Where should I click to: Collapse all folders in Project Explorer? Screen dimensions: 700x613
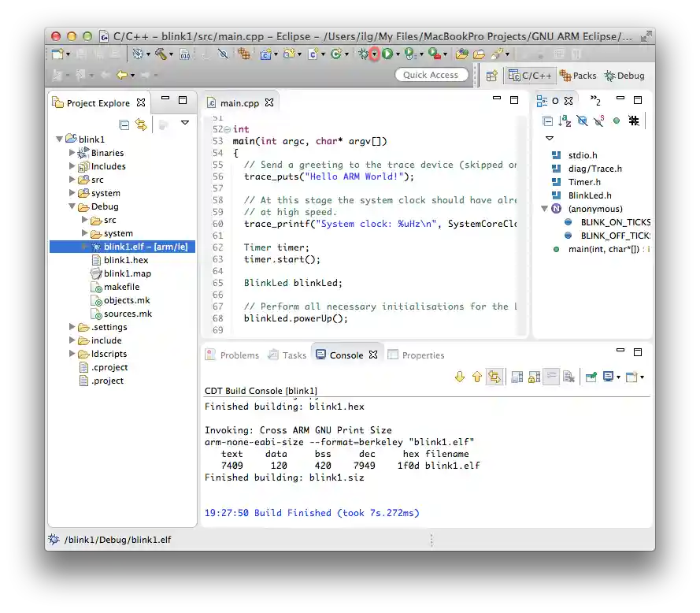click(x=124, y=124)
